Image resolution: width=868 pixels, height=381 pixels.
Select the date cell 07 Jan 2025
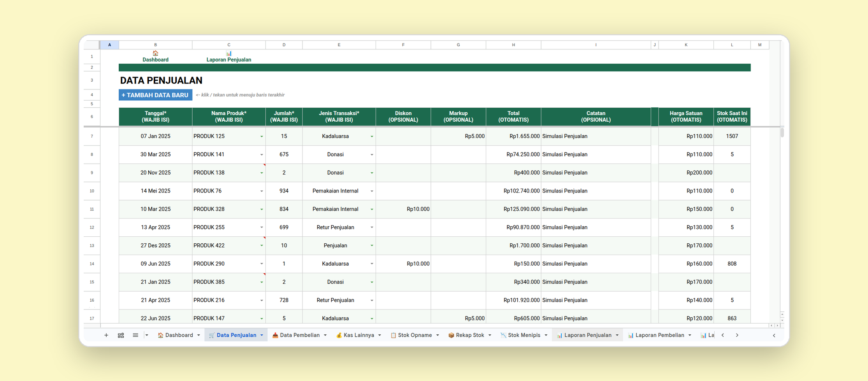(155, 136)
